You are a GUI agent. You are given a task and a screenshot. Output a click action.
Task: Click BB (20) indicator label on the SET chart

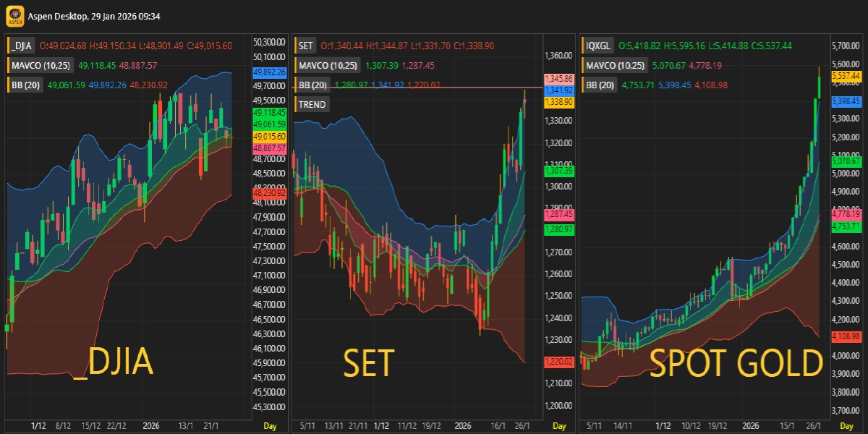[x=313, y=85]
